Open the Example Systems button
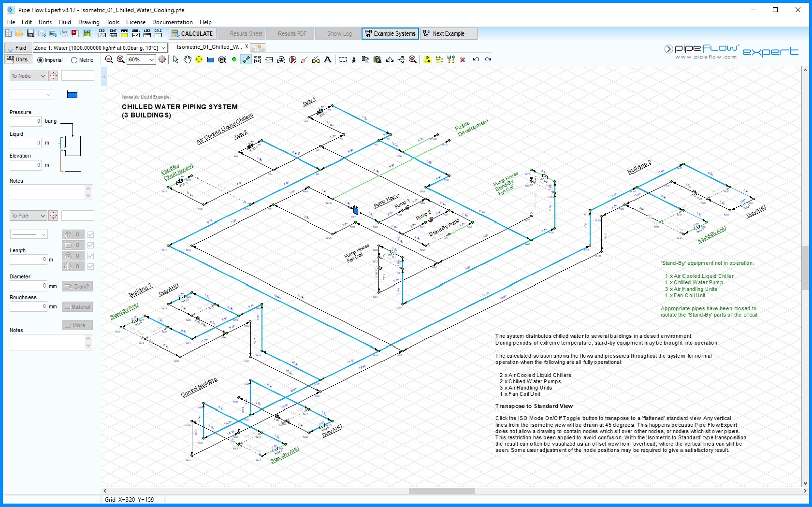This screenshot has width=812, height=507. coord(390,34)
